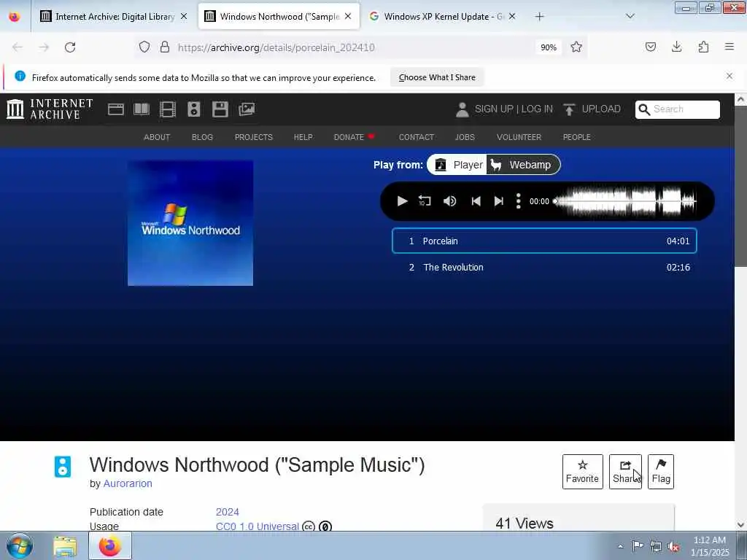
Task: Open the Internet Archive home logo
Action: point(50,109)
